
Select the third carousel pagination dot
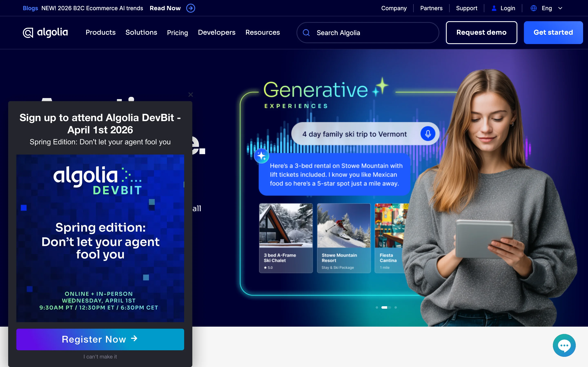395,307
